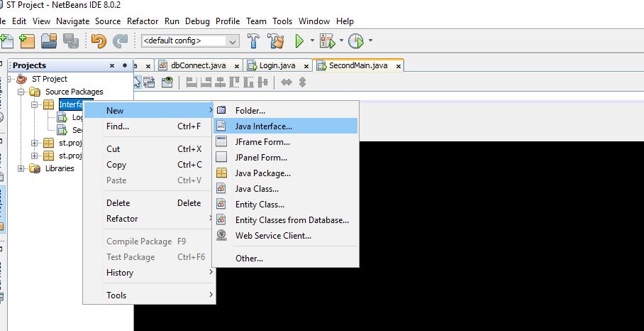Choose Web Service Client... from submenu

point(285,236)
